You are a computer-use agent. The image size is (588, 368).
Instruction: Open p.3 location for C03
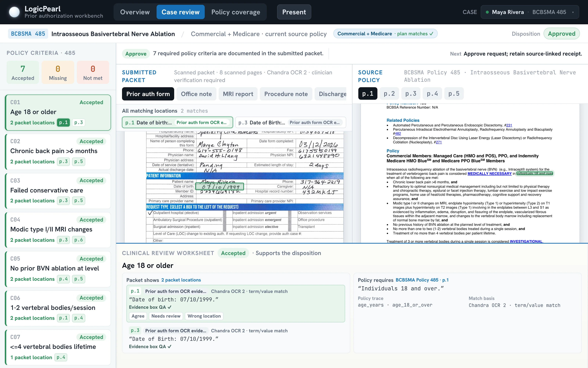[x=63, y=201]
